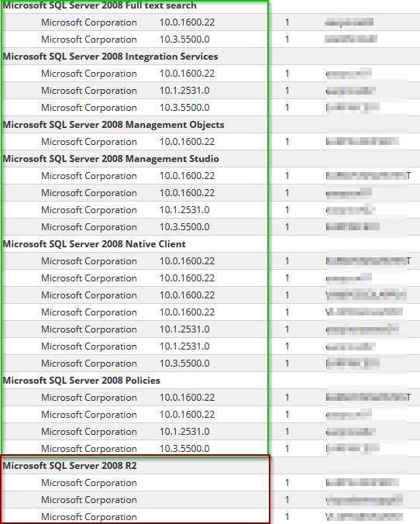Click version 10.0.1600.22 under Full text search

[x=187, y=22]
